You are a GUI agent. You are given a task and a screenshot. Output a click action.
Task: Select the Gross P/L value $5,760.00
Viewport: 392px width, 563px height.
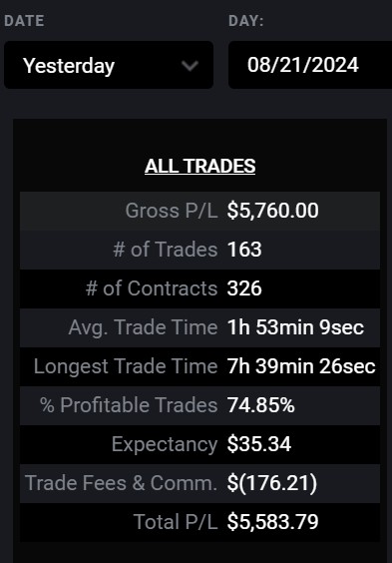pyautogui.click(x=272, y=211)
